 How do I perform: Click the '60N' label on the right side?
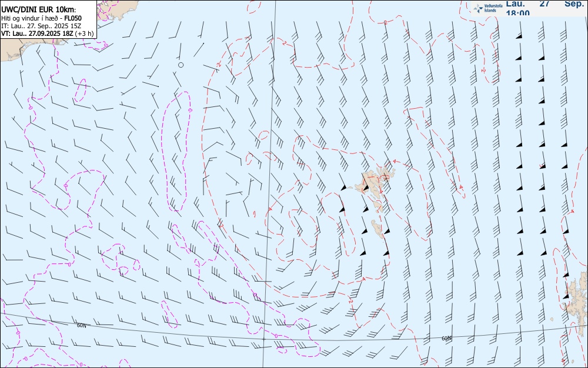tap(446, 339)
